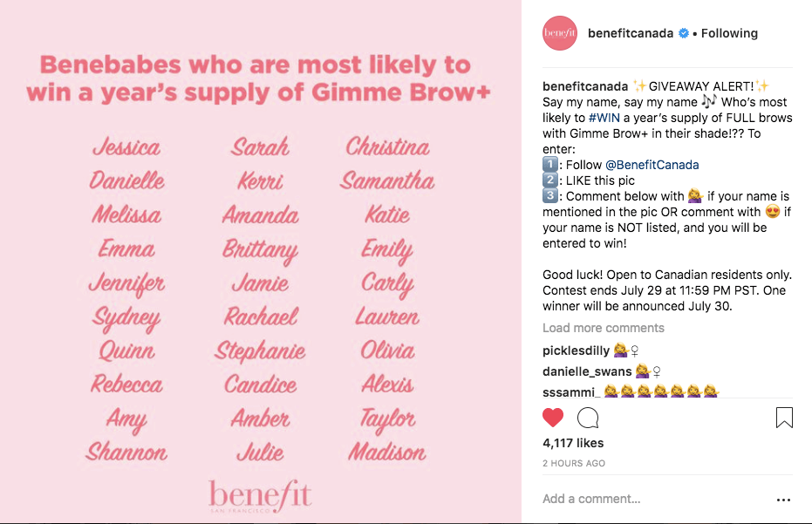View the 4,117 likes list
Viewport: 812px width, 524px height.
coord(573,444)
